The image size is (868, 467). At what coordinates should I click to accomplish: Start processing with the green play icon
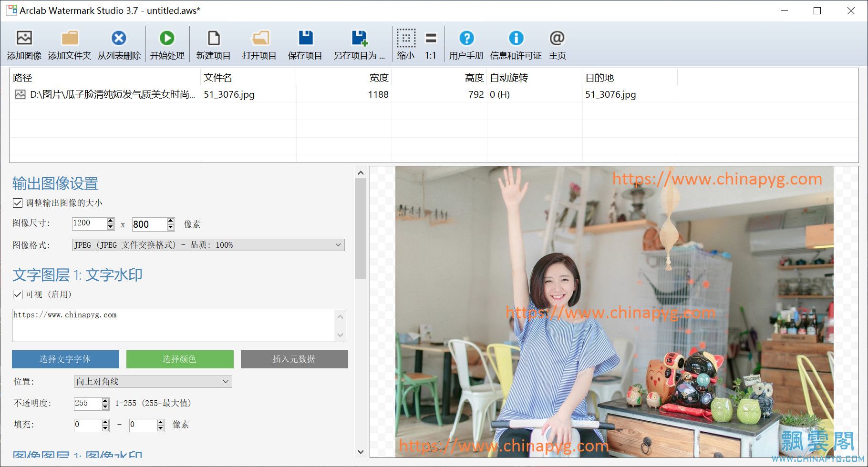[167, 38]
